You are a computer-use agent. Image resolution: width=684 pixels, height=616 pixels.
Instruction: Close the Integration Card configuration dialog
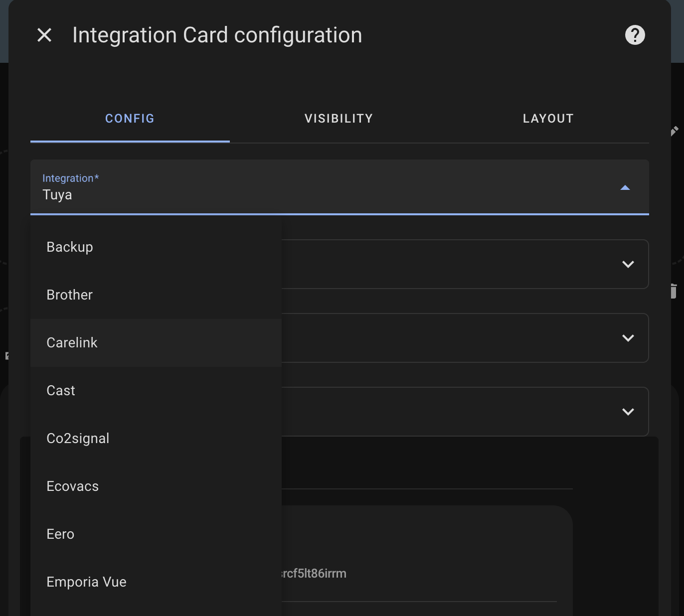pos(44,35)
